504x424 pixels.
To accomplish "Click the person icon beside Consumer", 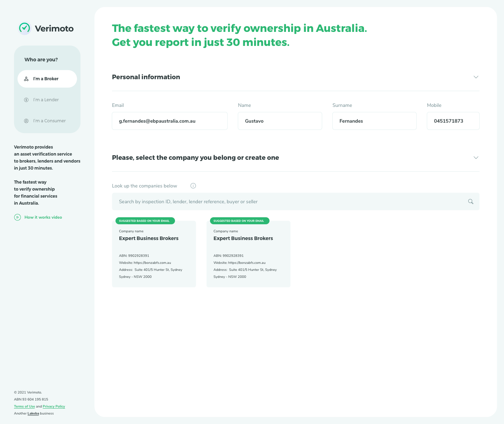I will click(x=26, y=121).
